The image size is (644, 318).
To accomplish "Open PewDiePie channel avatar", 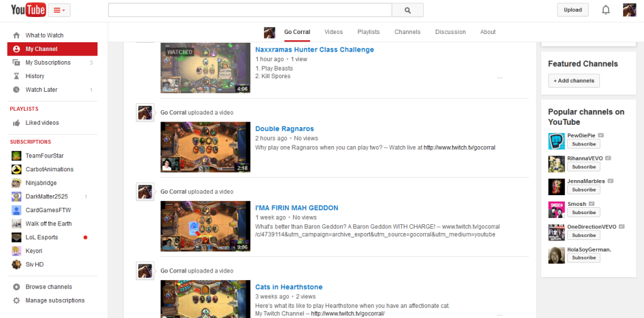I will point(557,141).
